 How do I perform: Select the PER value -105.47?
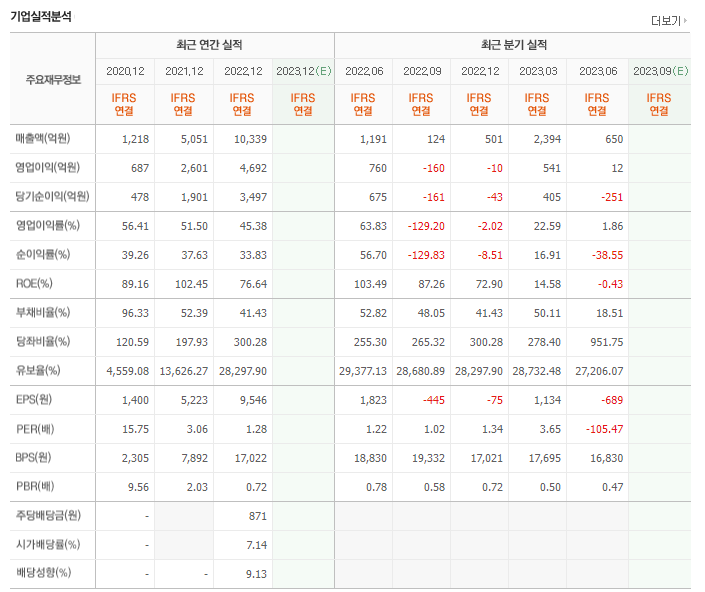(604, 429)
